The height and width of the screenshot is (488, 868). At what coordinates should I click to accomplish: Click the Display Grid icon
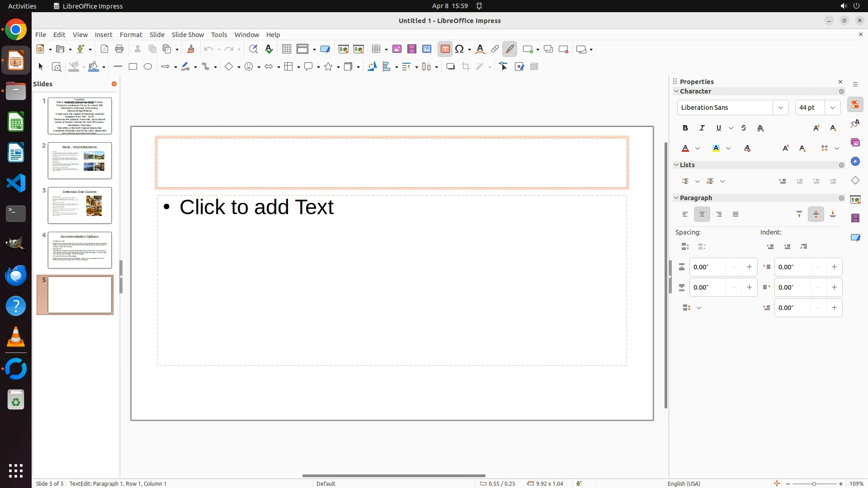pos(287,49)
